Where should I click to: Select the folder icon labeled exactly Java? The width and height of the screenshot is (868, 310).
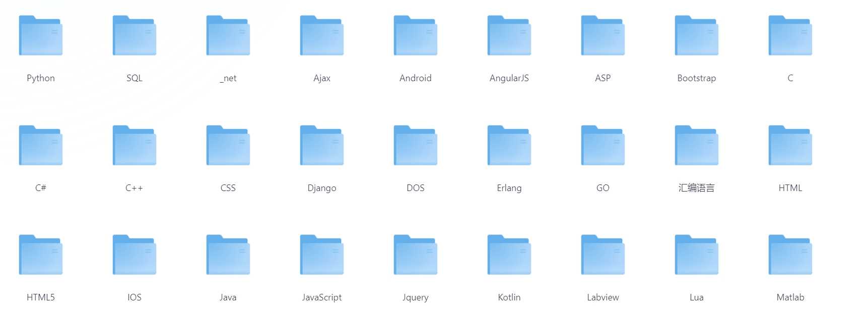click(x=228, y=255)
